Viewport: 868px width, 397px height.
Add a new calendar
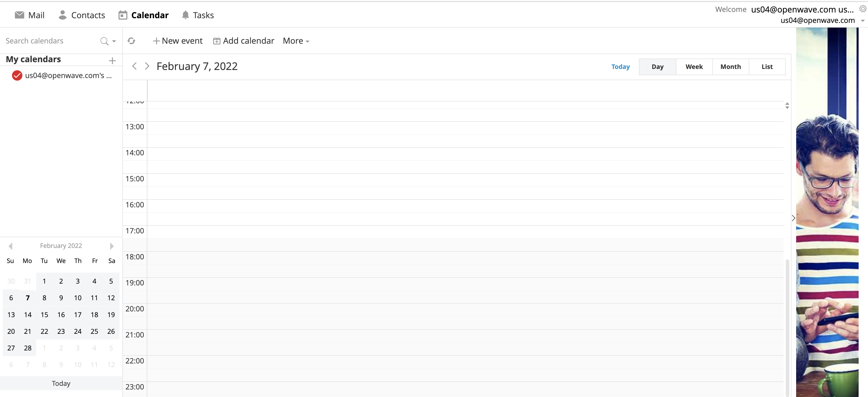point(243,40)
